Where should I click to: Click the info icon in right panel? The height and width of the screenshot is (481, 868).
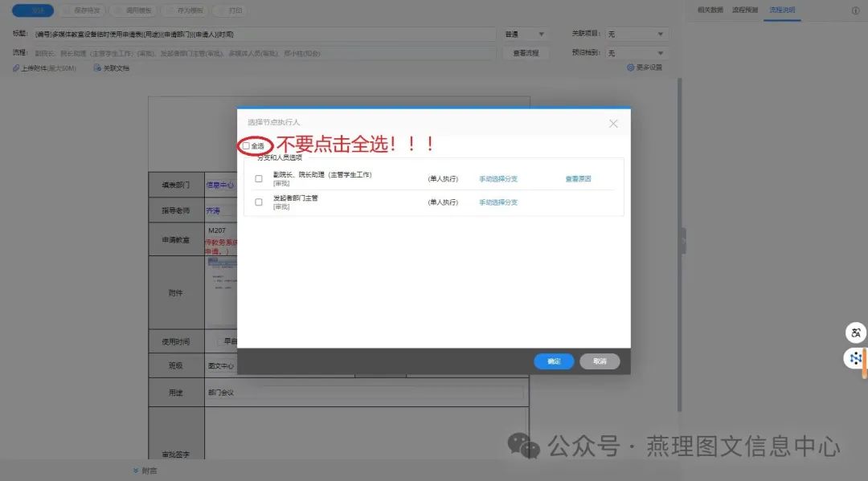pos(855,11)
